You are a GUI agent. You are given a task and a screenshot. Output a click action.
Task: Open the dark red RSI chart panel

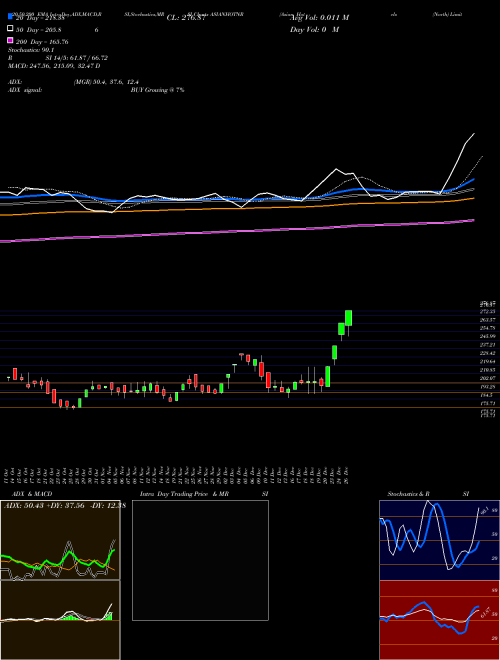[439, 620]
